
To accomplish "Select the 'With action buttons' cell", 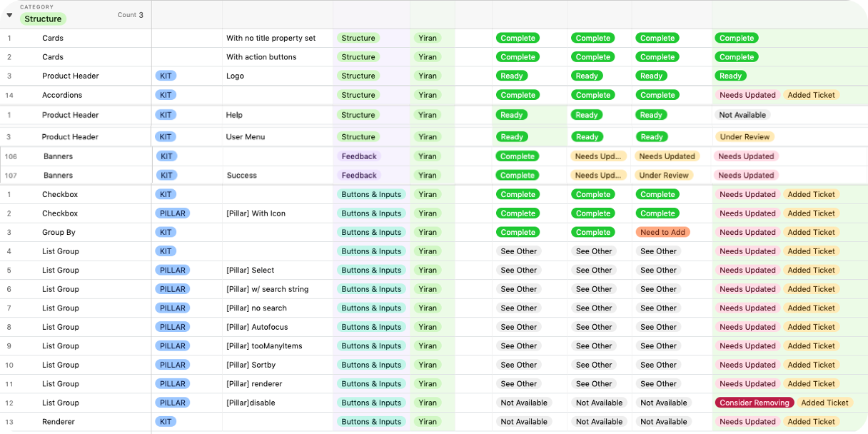I will (278, 57).
